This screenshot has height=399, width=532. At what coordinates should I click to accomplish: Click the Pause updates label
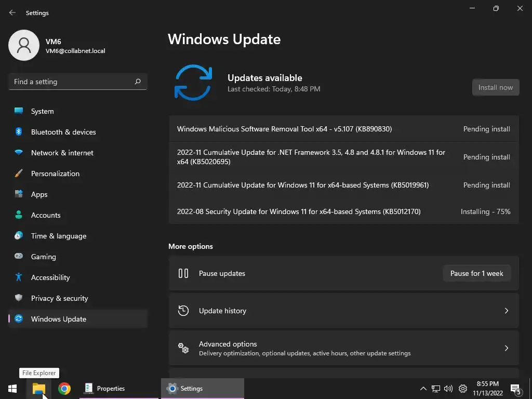(x=222, y=273)
